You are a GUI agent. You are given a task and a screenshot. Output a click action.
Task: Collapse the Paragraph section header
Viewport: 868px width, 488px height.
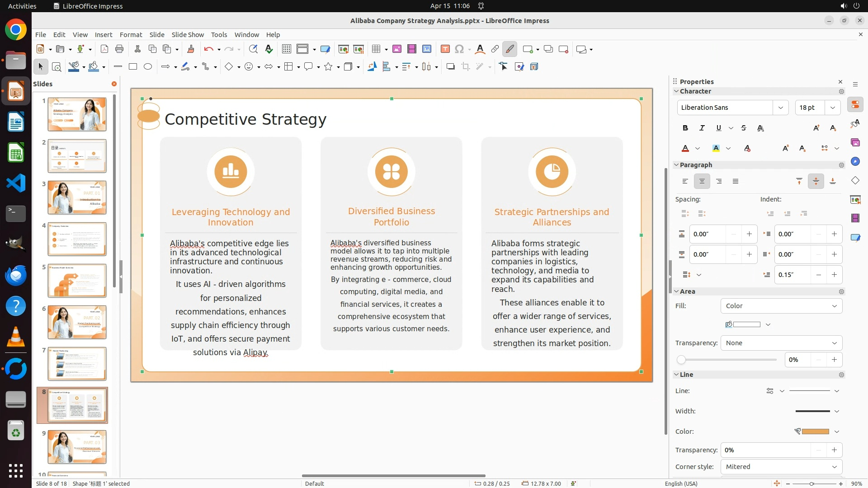[x=695, y=165]
